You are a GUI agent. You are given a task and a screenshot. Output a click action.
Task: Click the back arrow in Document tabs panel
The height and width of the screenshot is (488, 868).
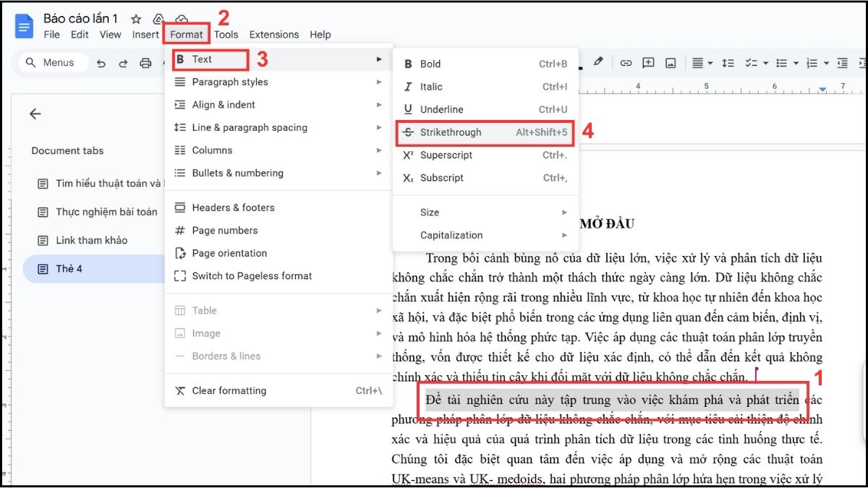(x=35, y=114)
